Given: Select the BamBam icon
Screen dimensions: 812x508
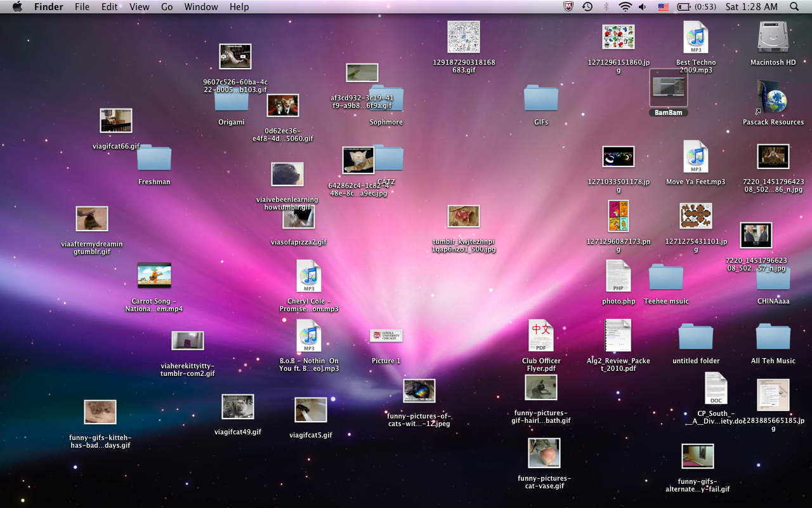Looking at the screenshot, I should (669, 88).
